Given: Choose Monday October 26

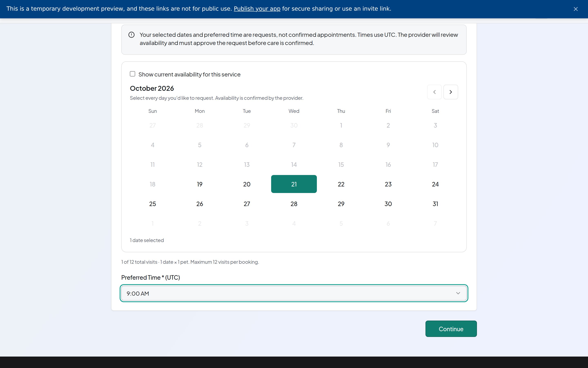Looking at the screenshot, I should pyautogui.click(x=199, y=204).
